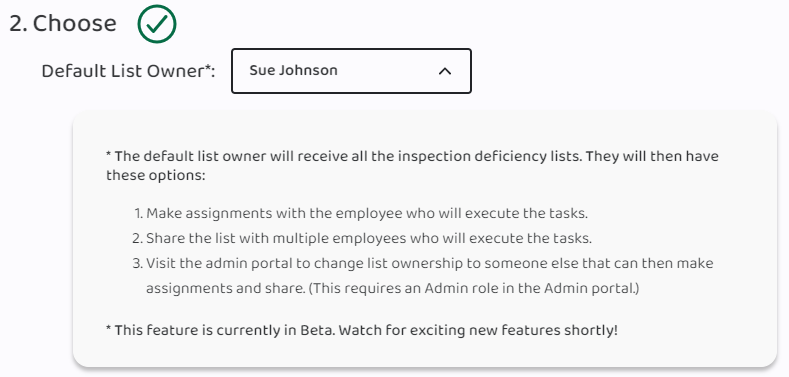The image size is (789, 377).
Task: Click the 'these options:' text line
Action: (155, 176)
